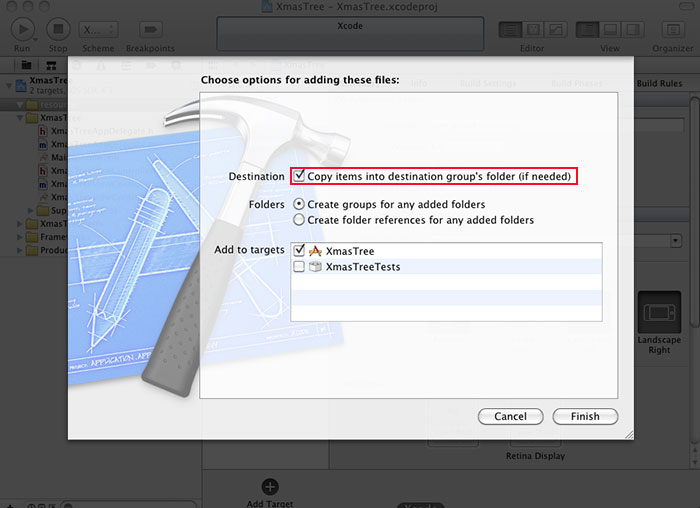Screen dimensions: 700x508
Task: Select the XmasTreeTests row text in targets list
Action: (x=363, y=267)
